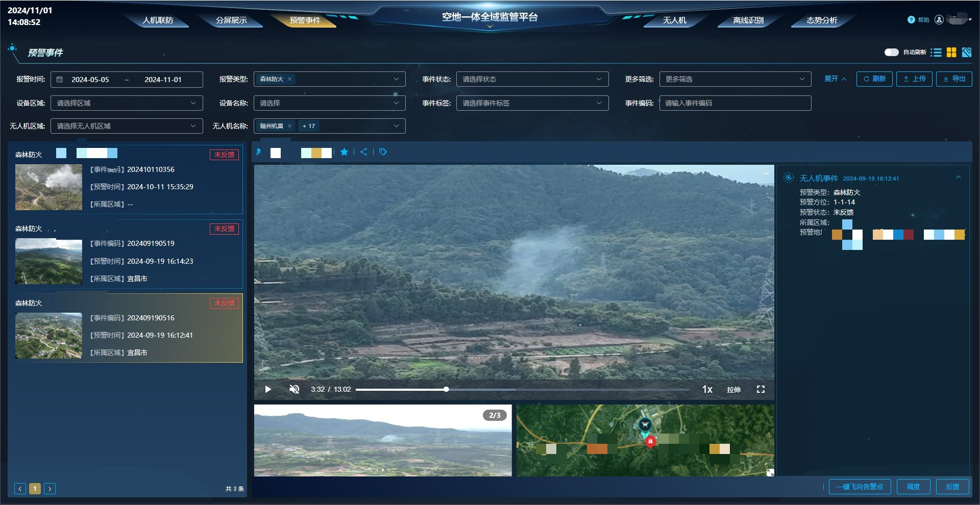This screenshot has height=505, width=980.
Task: Enable the 自动刷新 auto refresh switch
Action: (x=891, y=52)
